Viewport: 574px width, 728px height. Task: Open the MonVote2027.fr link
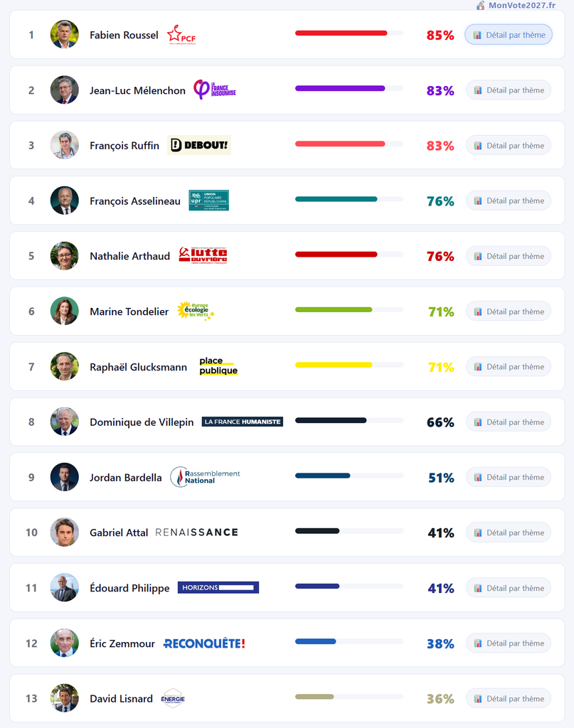521,6
